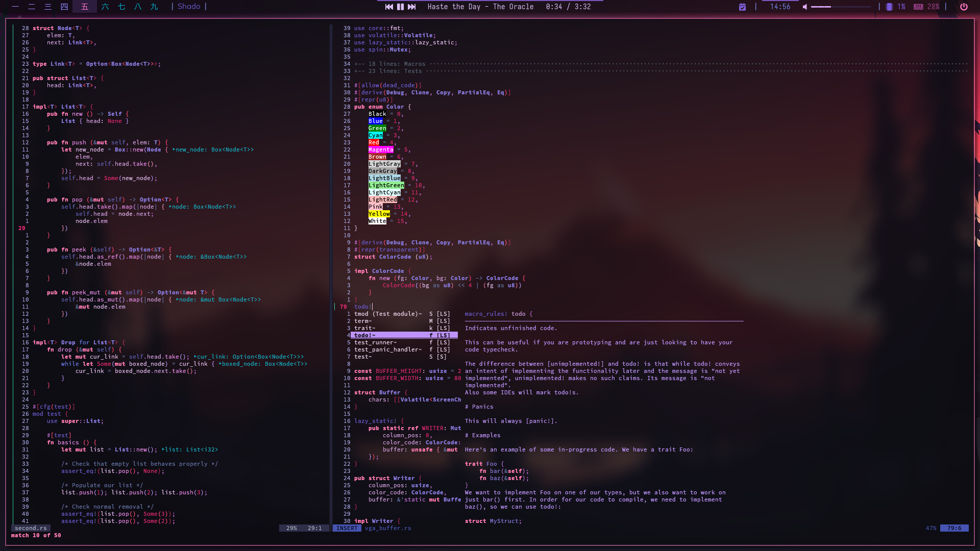
Task: Click the power button icon
Action: (x=964, y=7)
